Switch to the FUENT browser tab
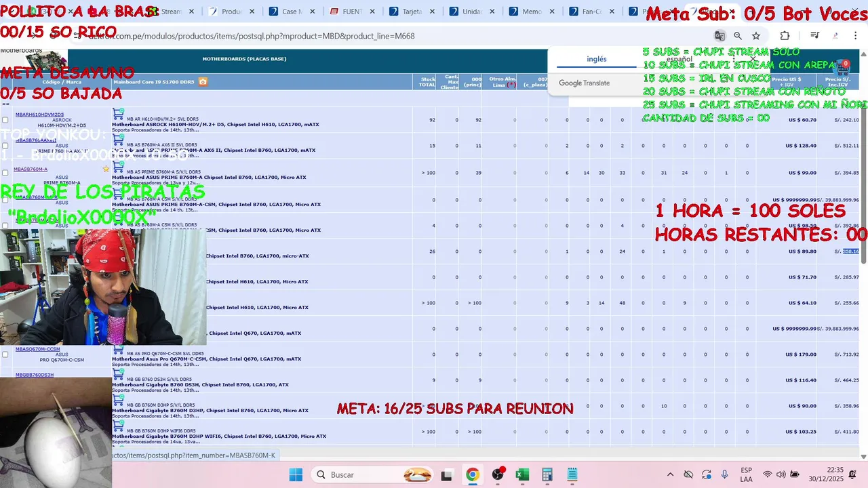Image resolution: width=868 pixels, height=488 pixels. 351,12
